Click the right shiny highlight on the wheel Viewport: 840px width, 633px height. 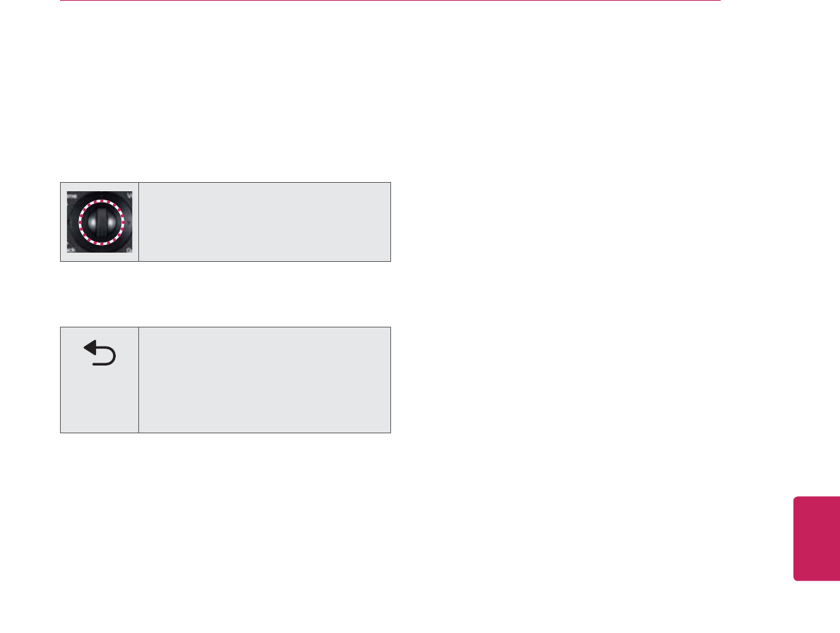pos(109,222)
